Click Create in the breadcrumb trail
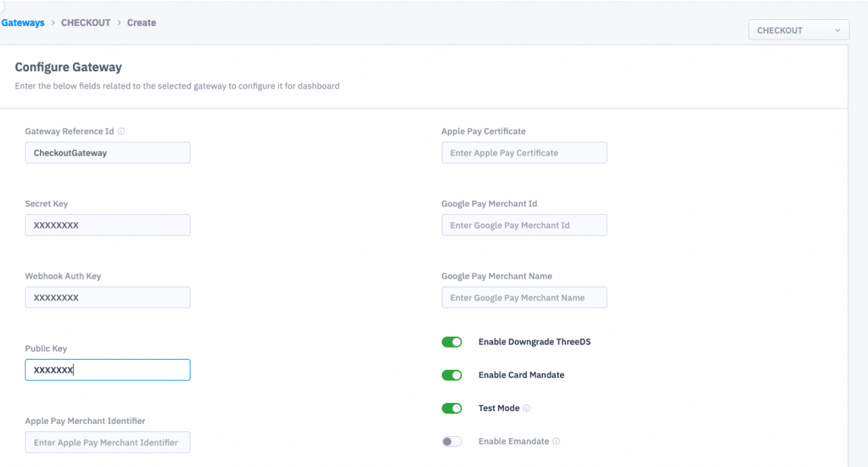868x467 pixels. coord(142,23)
